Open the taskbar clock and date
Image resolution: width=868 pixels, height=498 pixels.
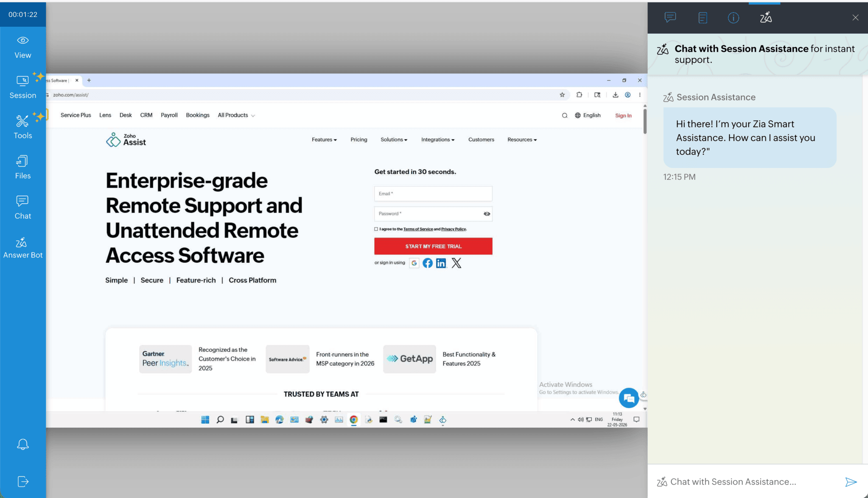click(x=617, y=420)
